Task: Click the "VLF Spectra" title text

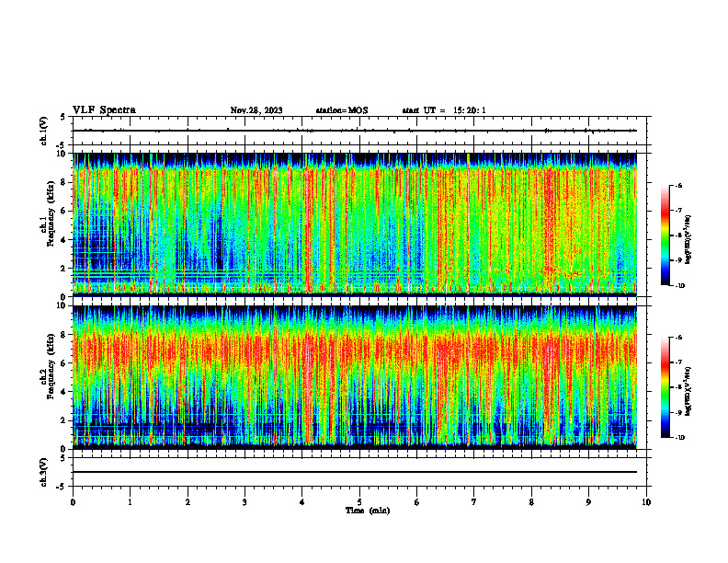Action: (x=104, y=110)
